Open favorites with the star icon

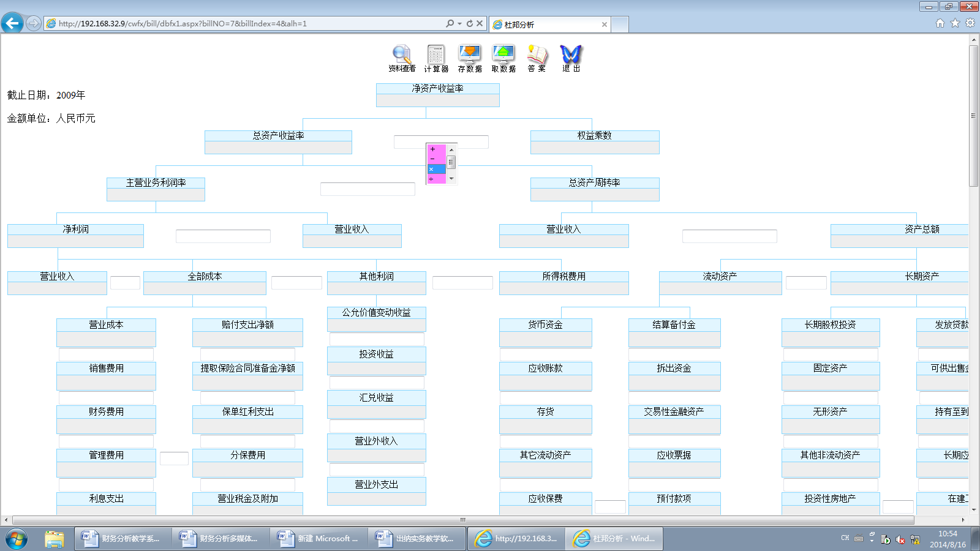(955, 23)
